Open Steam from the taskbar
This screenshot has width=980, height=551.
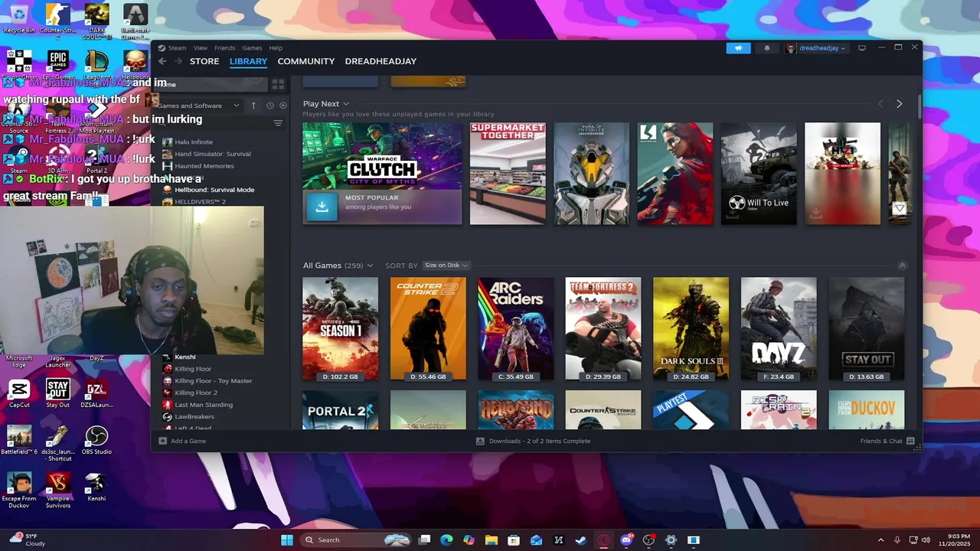click(582, 540)
